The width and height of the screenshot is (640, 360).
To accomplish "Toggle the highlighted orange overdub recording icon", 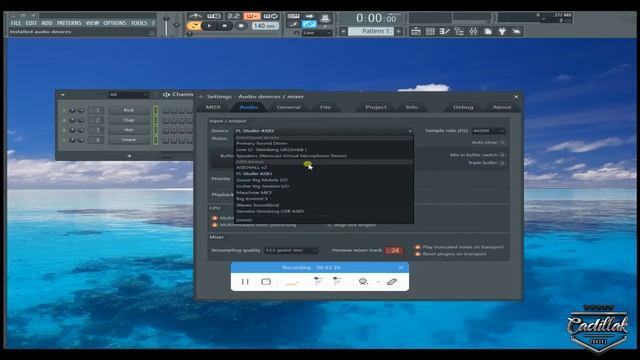I will click(252, 16).
